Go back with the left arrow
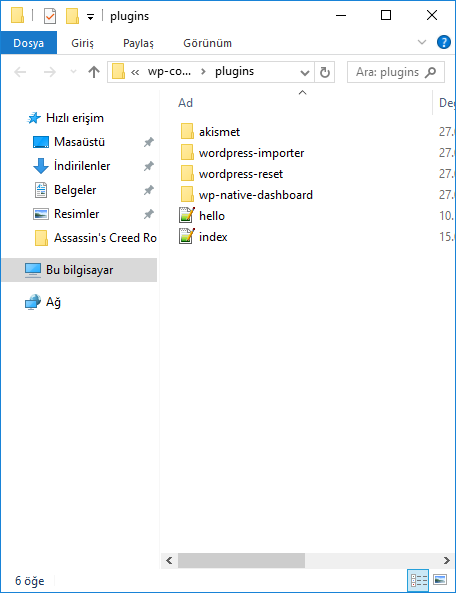Image resolution: width=456 pixels, height=593 pixels. click(x=20, y=72)
